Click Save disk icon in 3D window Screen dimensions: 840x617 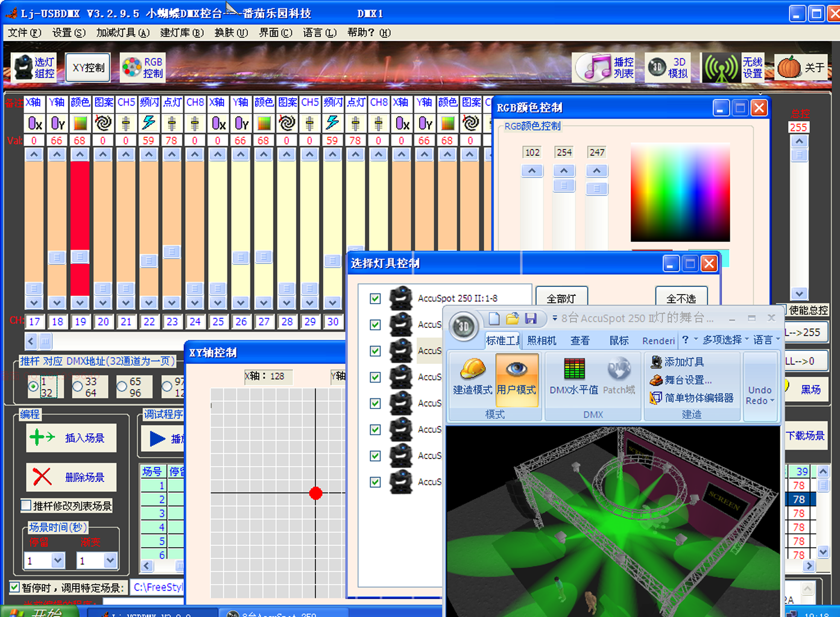pos(531,318)
